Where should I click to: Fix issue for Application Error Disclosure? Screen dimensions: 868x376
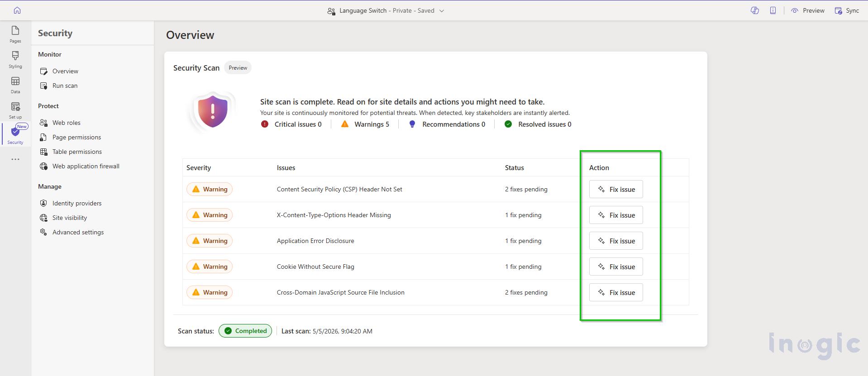(616, 241)
